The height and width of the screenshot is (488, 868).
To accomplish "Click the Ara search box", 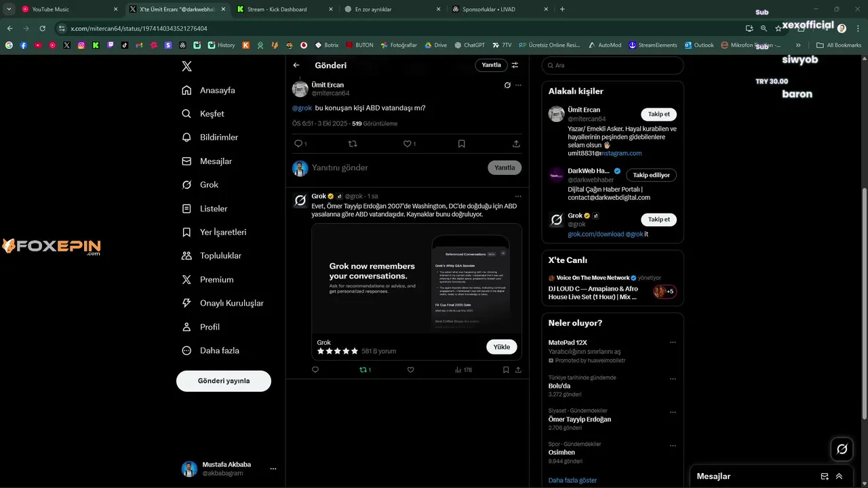I will (613, 65).
